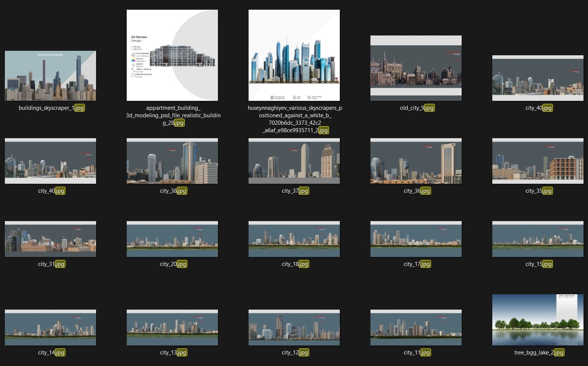Click the city_18.jpg thumbnail

(294, 239)
